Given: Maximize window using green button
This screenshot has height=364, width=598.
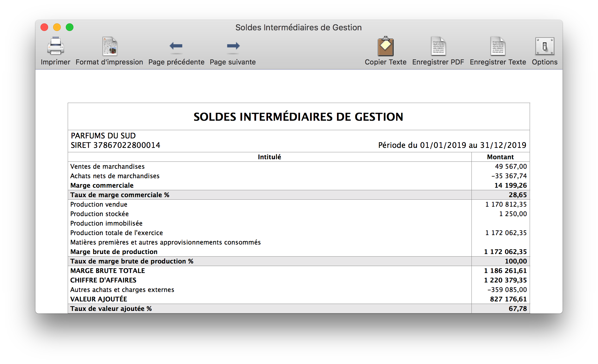Looking at the screenshot, I should (x=70, y=27).
